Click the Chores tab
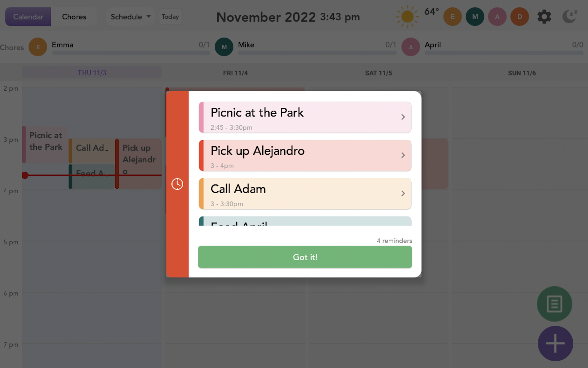Image resolution: width=588 pixels, height=368 pixels. [x=74, y=17]
